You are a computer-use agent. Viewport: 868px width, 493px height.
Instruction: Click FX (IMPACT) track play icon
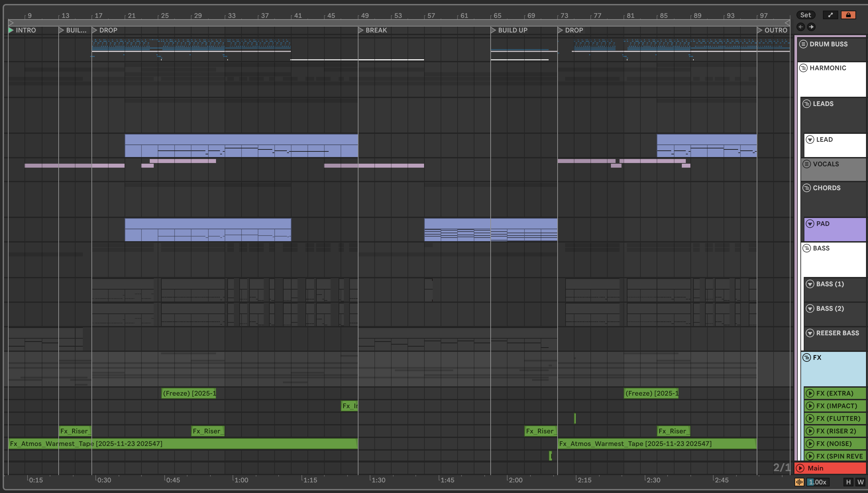[810, 406]
